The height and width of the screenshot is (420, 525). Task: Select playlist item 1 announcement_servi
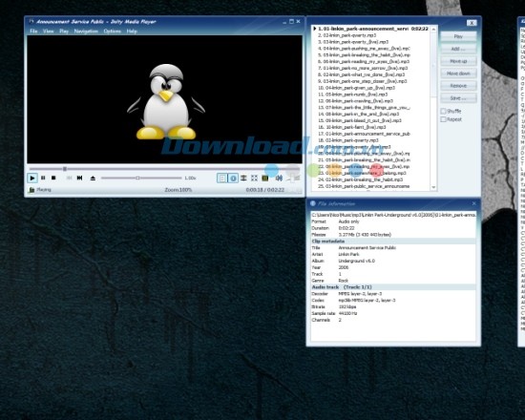[370, 29]
